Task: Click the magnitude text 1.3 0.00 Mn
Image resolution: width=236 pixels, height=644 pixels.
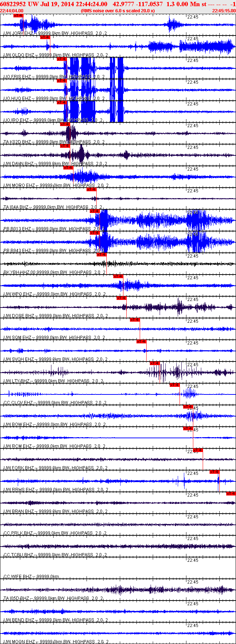Action: click(x=183, y=4)
